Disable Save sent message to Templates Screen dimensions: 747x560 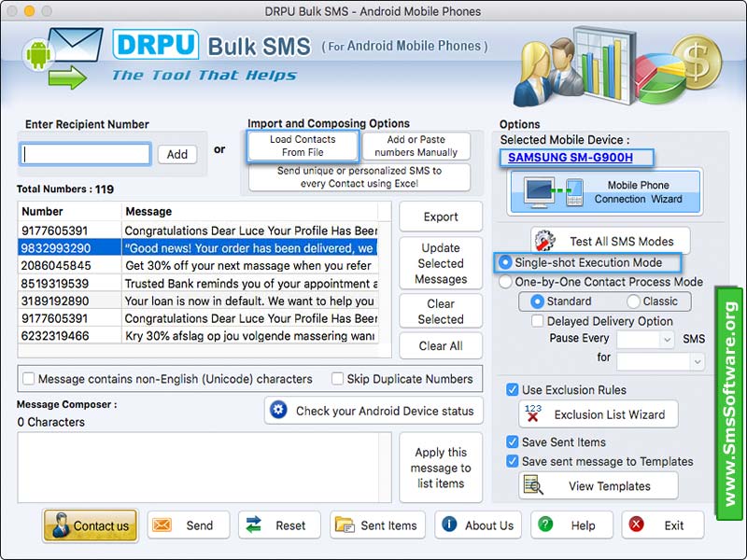point(513,461)
